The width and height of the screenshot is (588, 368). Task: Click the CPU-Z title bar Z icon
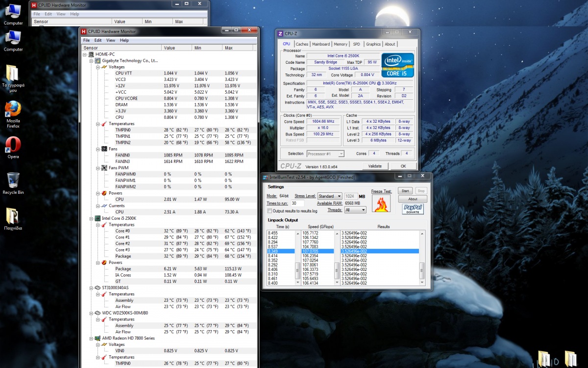pos(280,33)
